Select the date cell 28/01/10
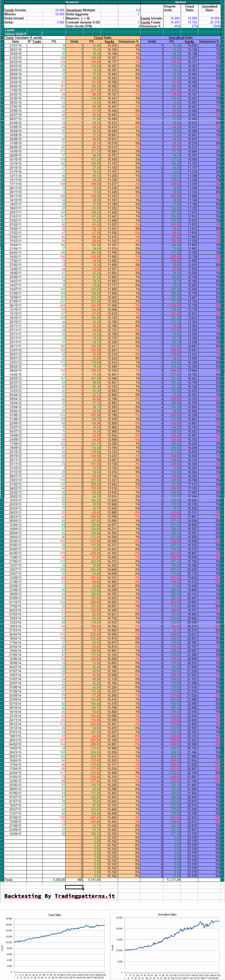225x980 pixels. tap(15, 50)
